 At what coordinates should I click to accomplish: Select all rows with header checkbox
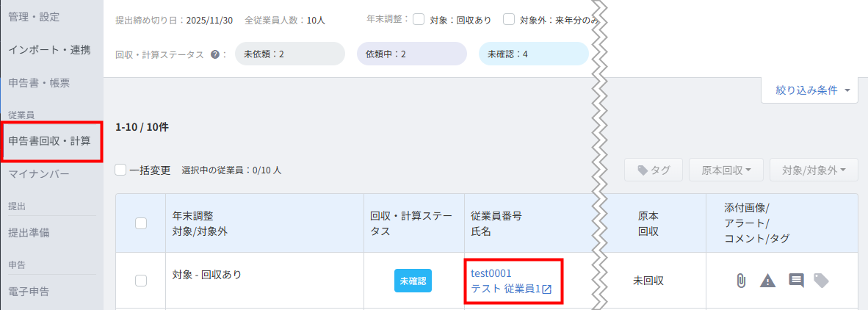pos(141,223)
